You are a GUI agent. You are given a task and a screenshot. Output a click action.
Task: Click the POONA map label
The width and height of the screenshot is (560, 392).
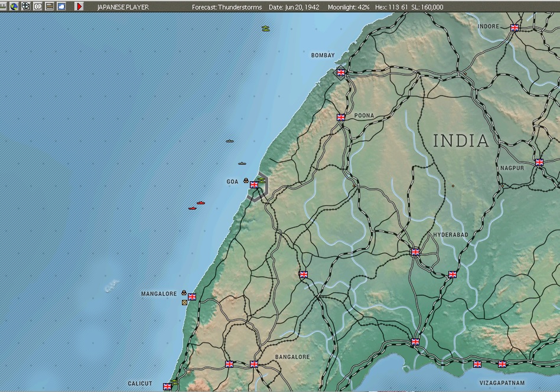[364, 116]
